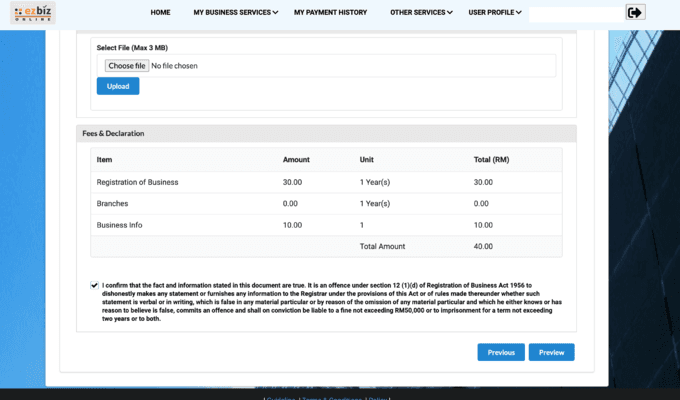Image resolution: width=680 pixels, height=400 pixels.
Task: Open the Guideline footer link
Action: click(280, 398)
